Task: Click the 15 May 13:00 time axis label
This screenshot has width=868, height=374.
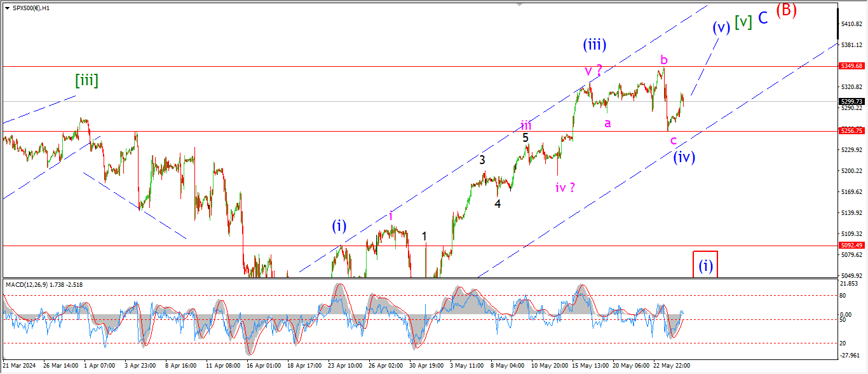Action: [x=589, y=366]
